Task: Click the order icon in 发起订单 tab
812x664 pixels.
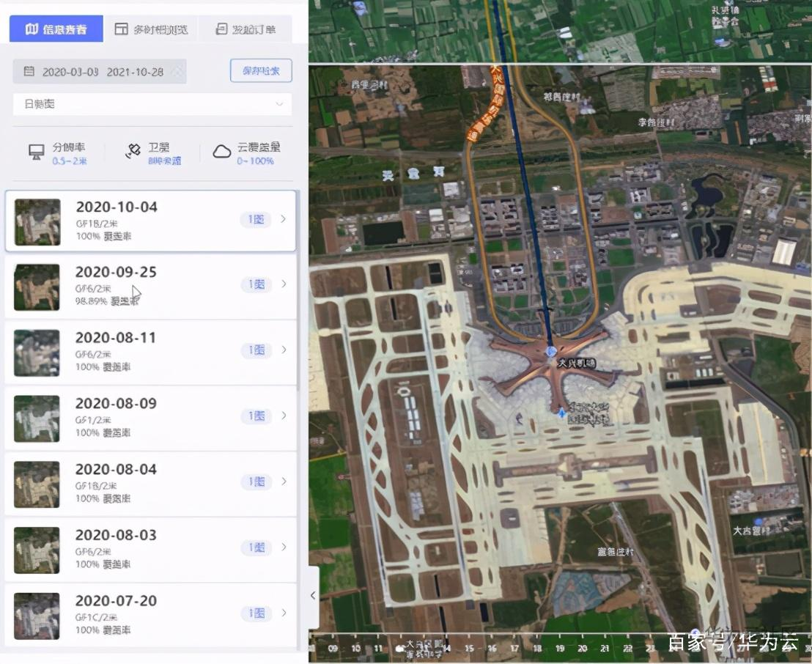Action: (221, 29)
